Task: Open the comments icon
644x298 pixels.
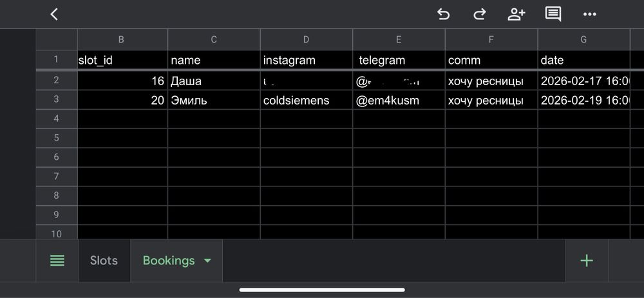Action: pyautogui.click(x=553, y=14)
